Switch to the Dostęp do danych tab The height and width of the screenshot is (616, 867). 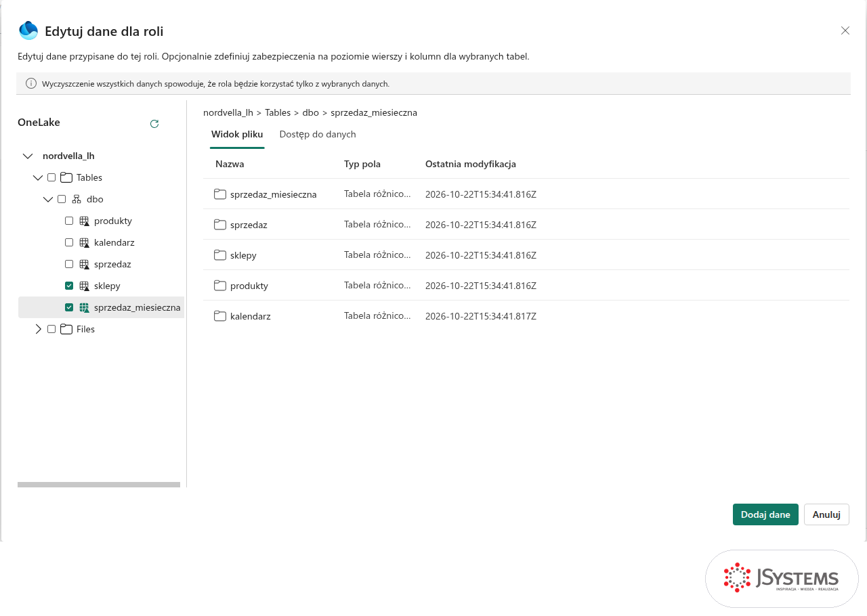pyautogui.click(x=318, y=134)
